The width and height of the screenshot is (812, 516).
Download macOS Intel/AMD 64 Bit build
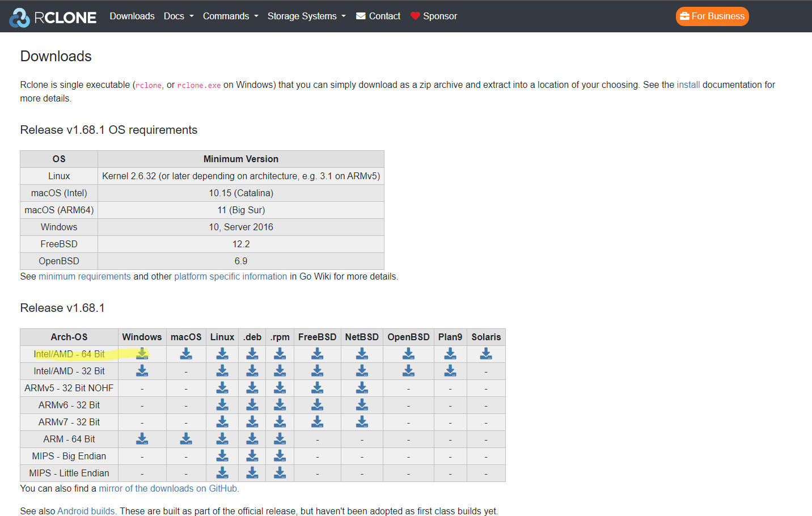tap(186, 354)
